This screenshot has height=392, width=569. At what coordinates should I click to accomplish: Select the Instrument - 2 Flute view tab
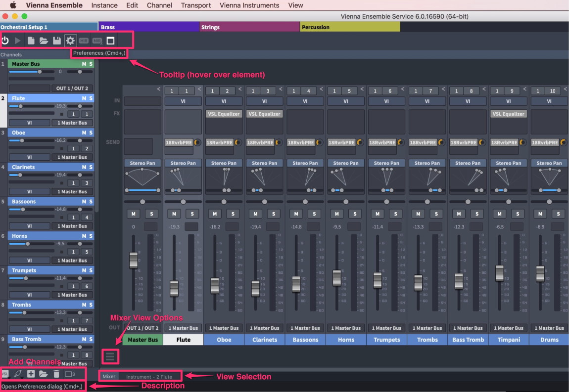point(149,376)
